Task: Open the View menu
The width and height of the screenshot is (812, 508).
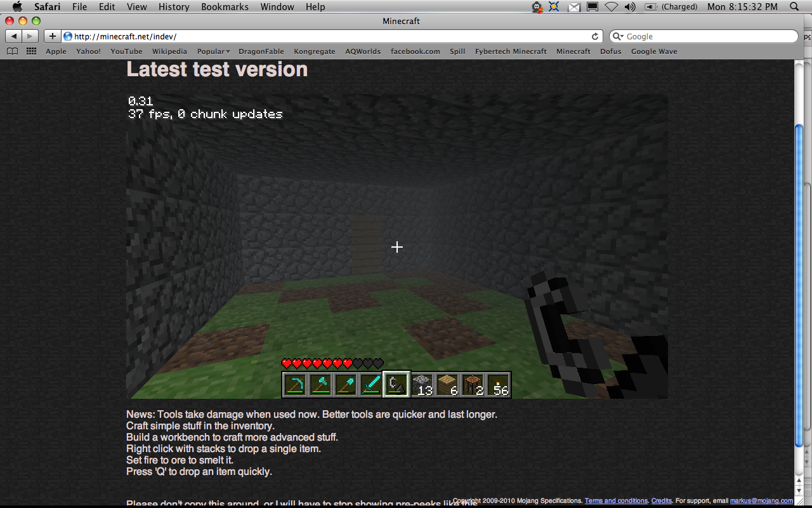Action: point(137,7)
